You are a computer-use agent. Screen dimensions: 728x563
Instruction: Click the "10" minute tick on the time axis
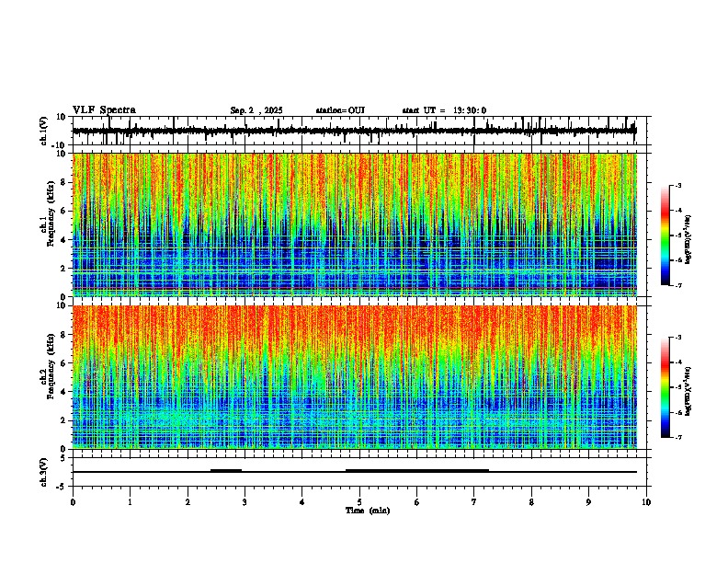click(646, 502)
